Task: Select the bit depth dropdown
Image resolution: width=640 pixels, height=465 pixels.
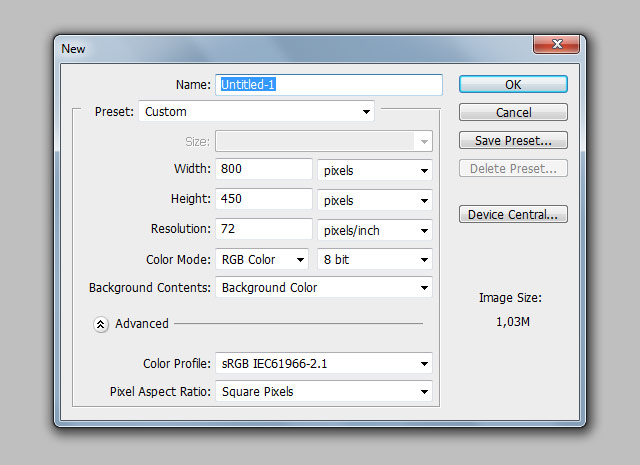Action: point(374,260)
